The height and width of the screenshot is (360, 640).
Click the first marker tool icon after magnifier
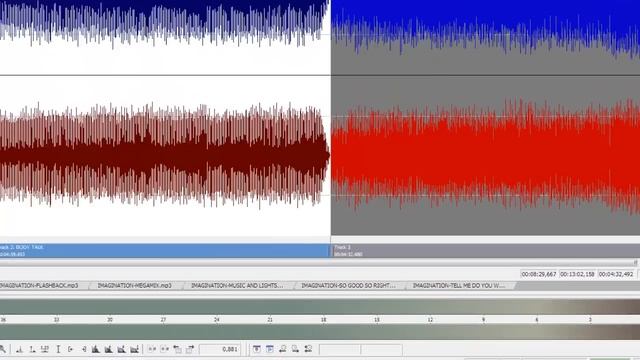19,349
